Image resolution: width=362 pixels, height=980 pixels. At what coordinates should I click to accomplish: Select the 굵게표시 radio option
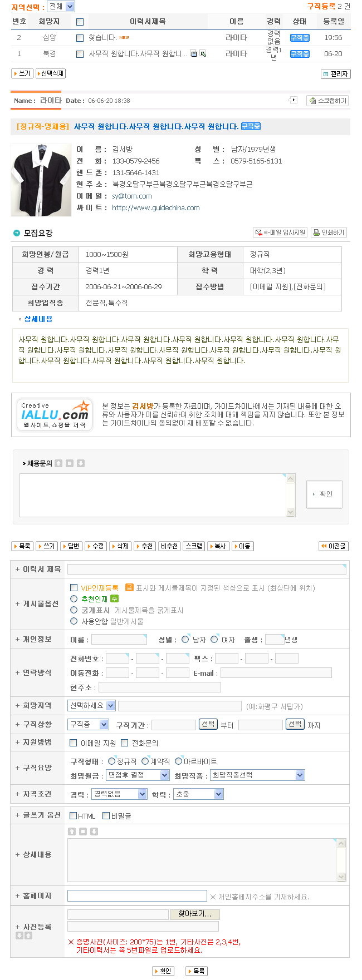coord(74,610)
